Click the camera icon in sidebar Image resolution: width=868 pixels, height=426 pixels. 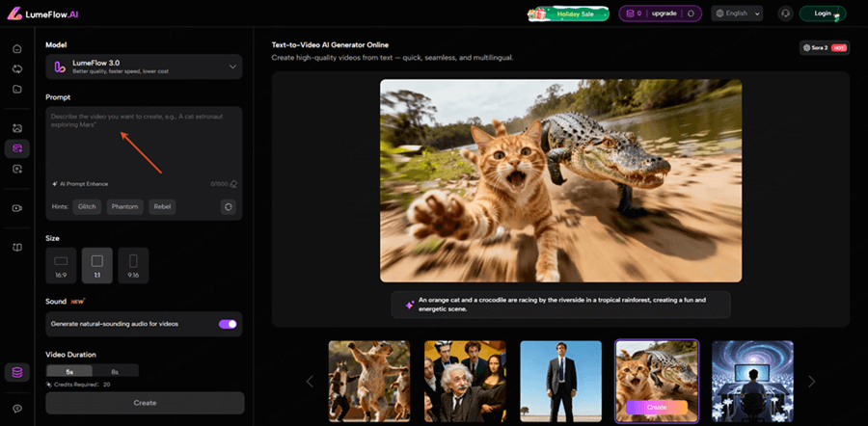coord(17,208)
